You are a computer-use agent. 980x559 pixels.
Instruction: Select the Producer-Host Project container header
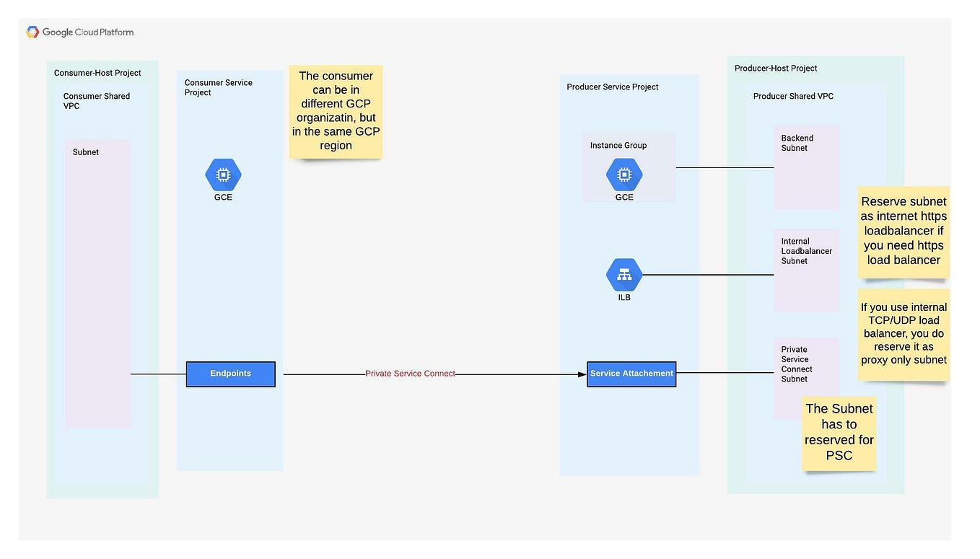tap(776, 68)
